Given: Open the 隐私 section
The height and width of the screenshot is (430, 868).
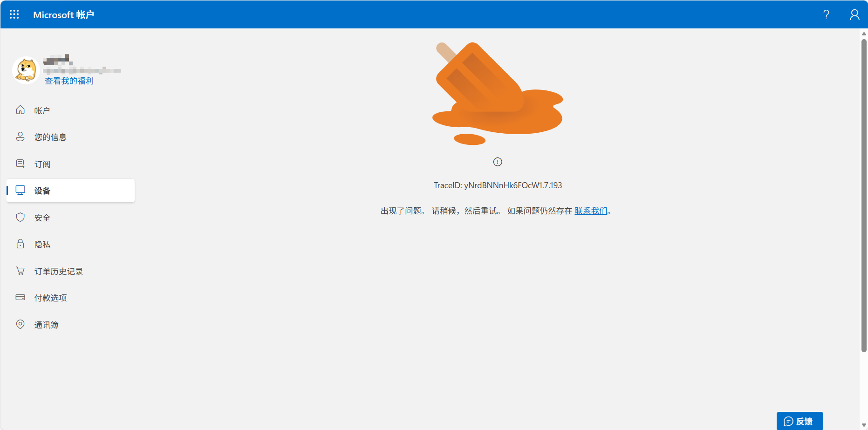Looking at the screenshot, I should (70, 244).
